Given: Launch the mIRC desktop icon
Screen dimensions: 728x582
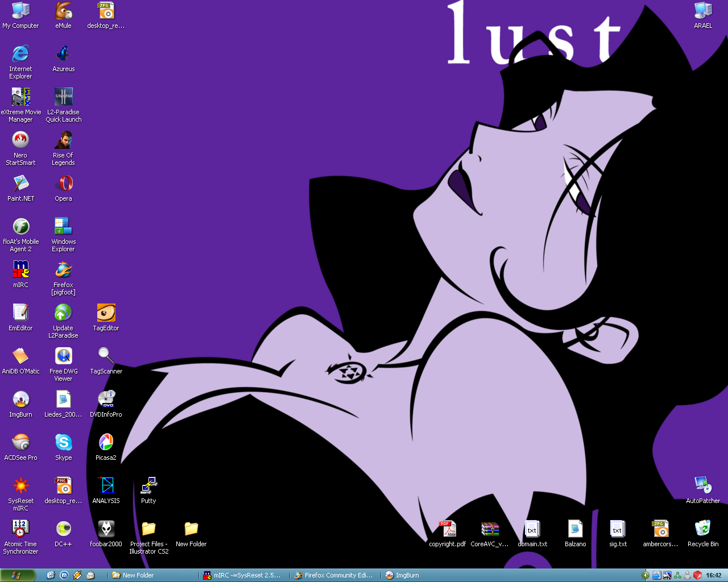Looking at the screenshot, I should pos(20,275).
